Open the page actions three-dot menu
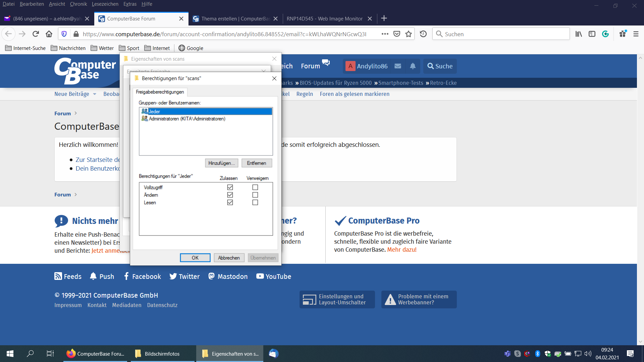 (x=385, y=34)
